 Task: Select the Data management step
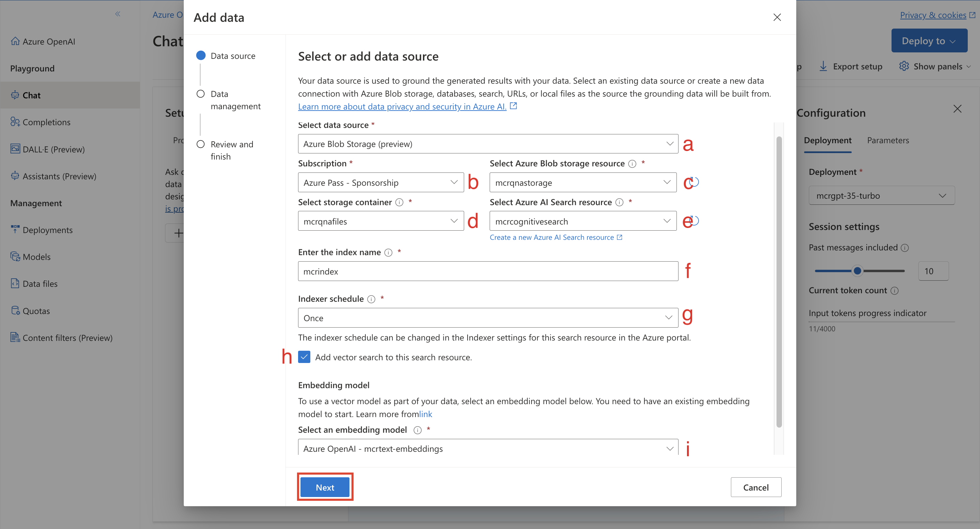pyautogui.click(x=229, y=100)
